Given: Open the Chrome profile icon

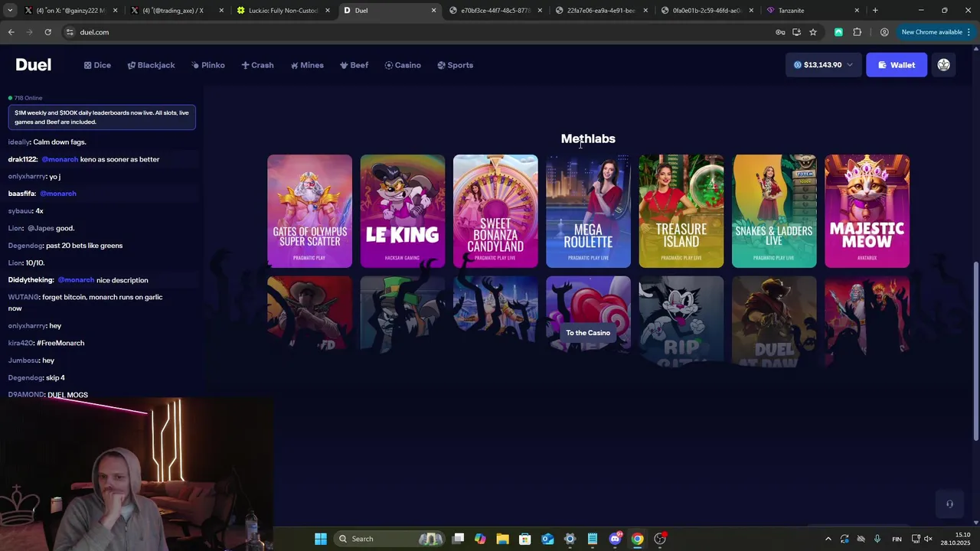Looking at the screenshot, I should (x=884, y=32).
